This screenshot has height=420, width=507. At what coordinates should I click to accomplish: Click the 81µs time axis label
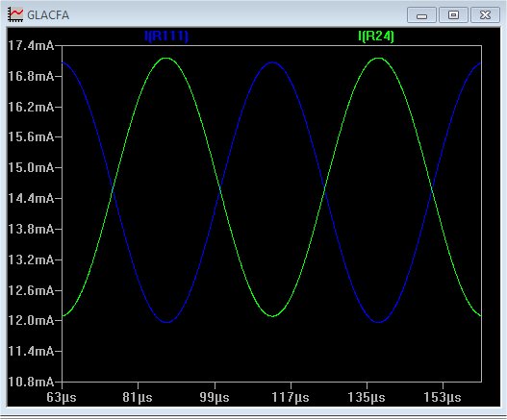(x=138, y=397)
